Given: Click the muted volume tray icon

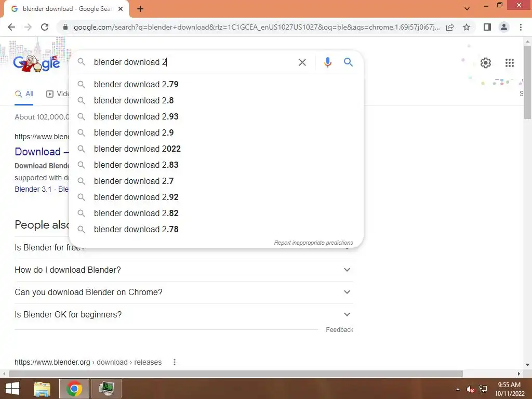Looking at the screenshot, I should 470,389.
